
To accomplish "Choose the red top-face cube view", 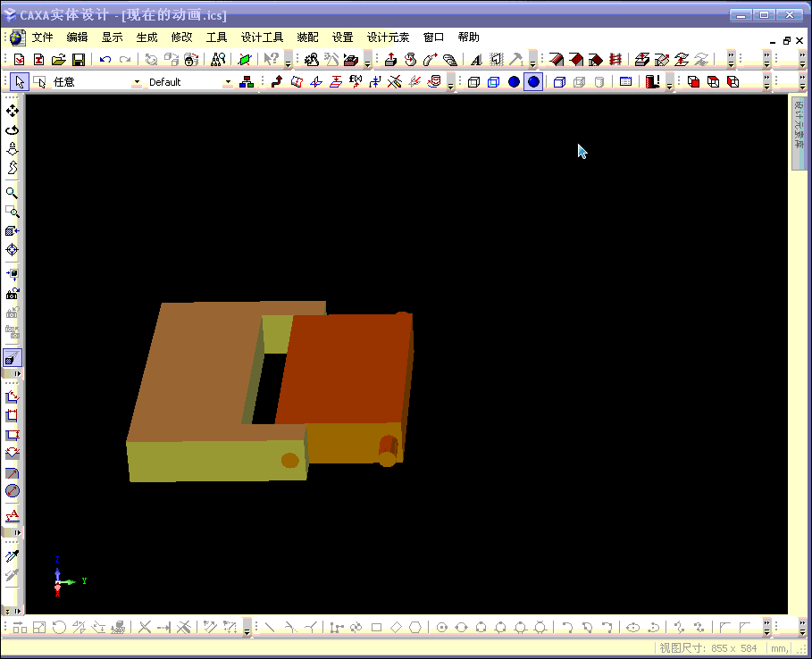I will point(713,82).
